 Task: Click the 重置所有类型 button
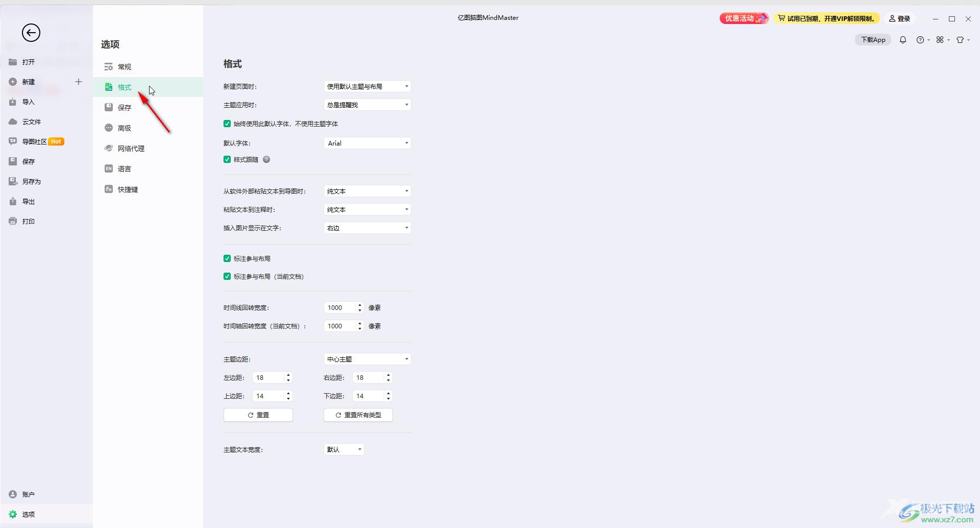pyautogui.click(x=358, y=415)
